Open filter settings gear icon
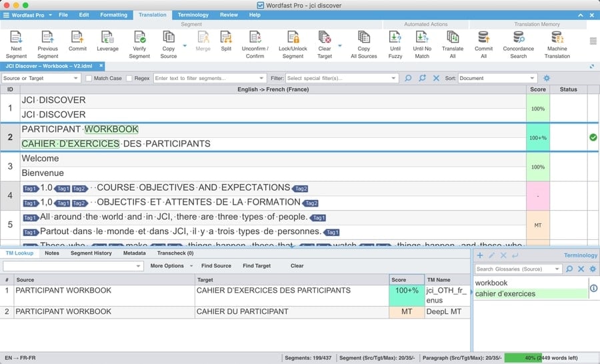Image resolution: width=600 pixels, height=364 pixels. [x=547, y=78]
